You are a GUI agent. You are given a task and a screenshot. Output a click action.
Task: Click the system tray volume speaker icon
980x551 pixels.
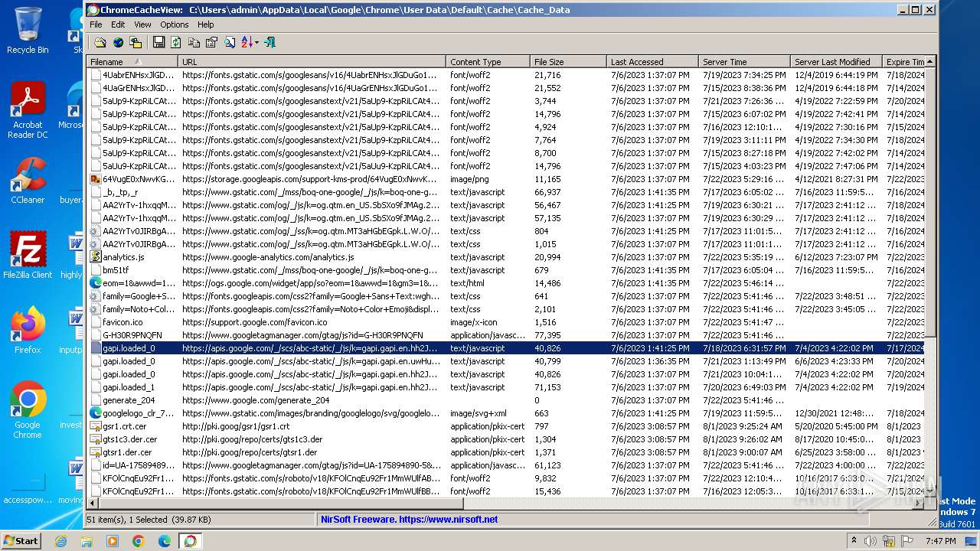[x=871, y=541]
